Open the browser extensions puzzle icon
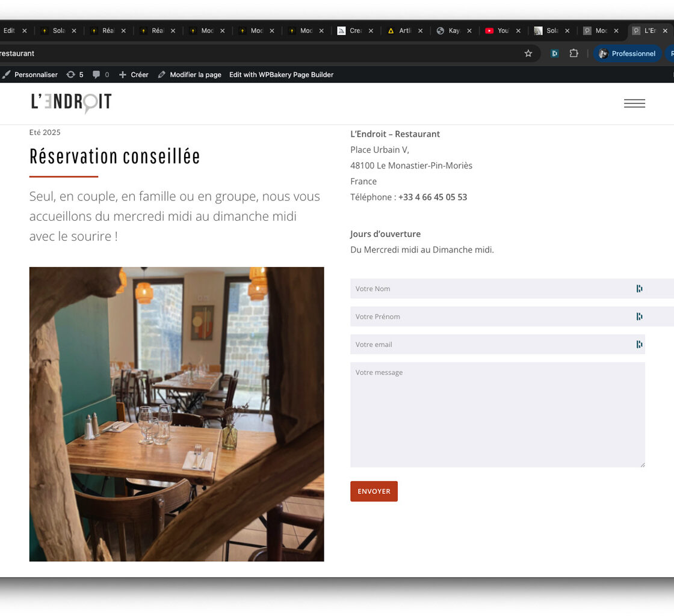 click(x=574, y=54)
